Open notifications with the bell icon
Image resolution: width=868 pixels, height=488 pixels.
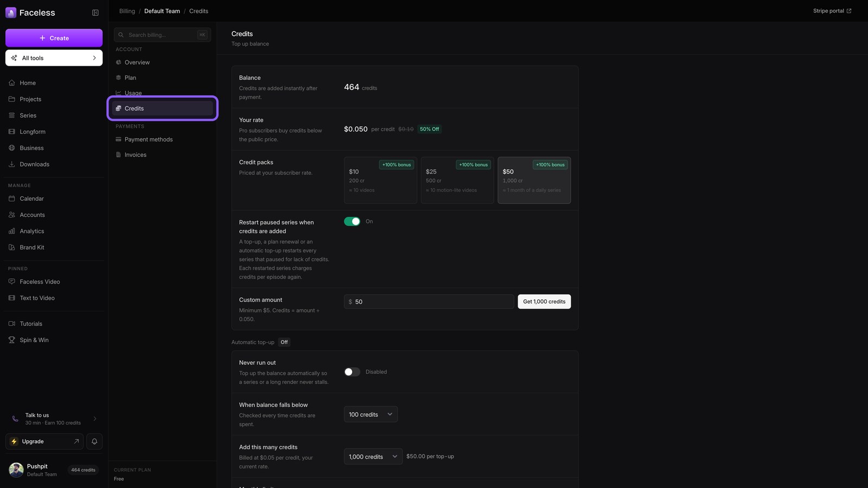(x=94, y=441)
